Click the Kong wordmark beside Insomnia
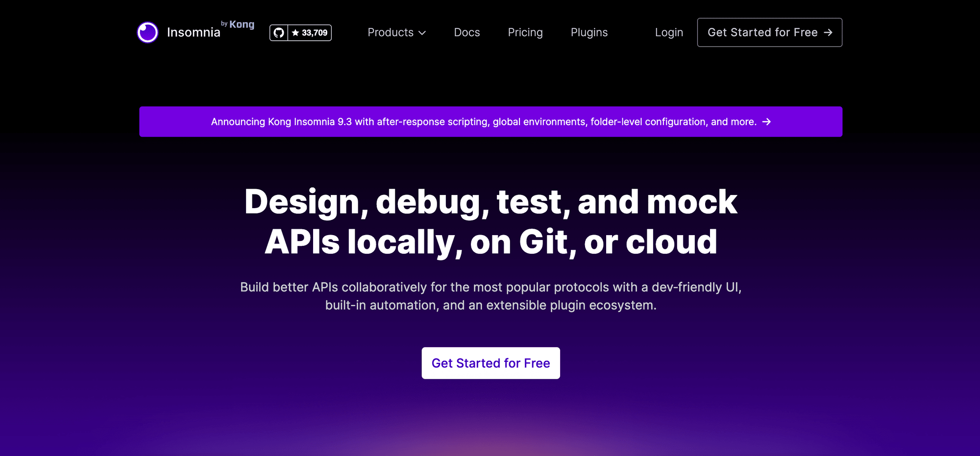Screen dimensions: 980x456 click(x=242, y=24)
